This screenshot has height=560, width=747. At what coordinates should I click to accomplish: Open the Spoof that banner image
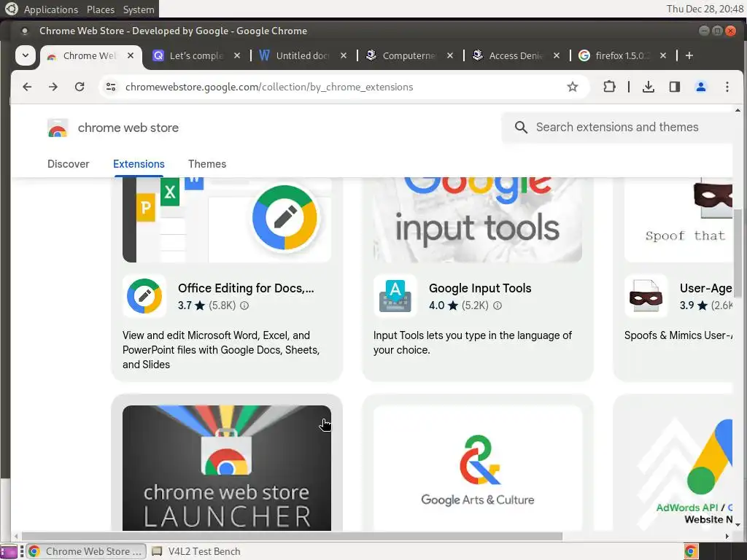click(x=678, y=219)
